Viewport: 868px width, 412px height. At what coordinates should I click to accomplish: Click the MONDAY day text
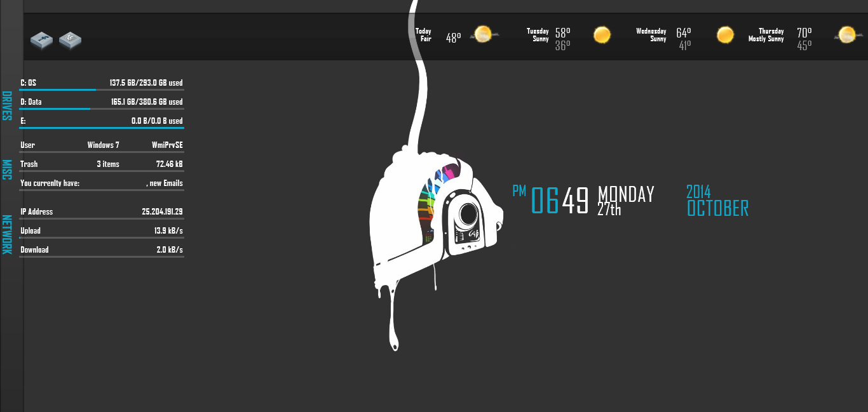(x=626, y=194)
